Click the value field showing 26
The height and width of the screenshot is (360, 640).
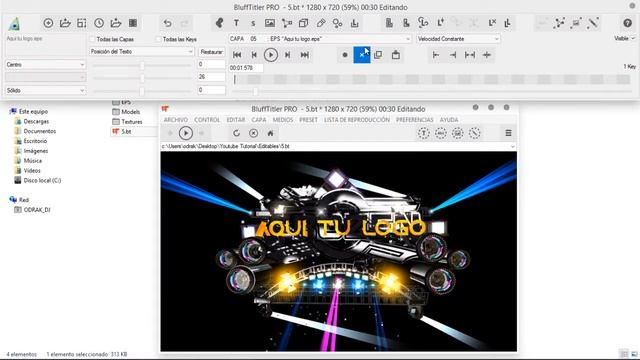211,77
